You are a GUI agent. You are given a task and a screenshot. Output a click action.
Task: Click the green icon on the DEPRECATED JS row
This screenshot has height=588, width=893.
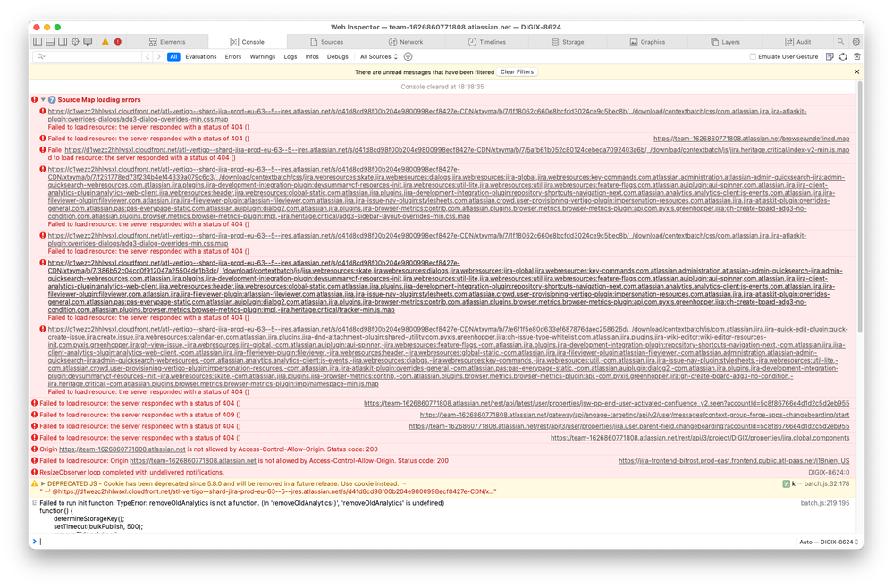tap(786, 483)
